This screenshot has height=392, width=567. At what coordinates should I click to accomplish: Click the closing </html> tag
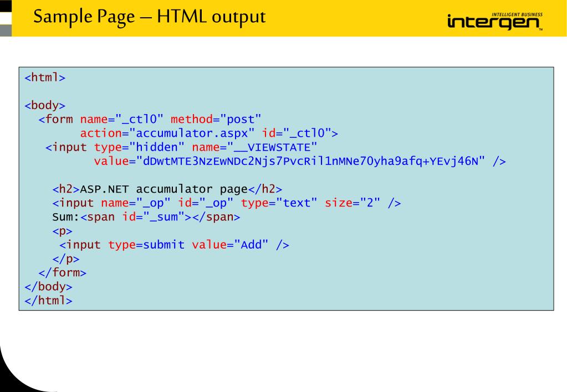click(48, 301)
